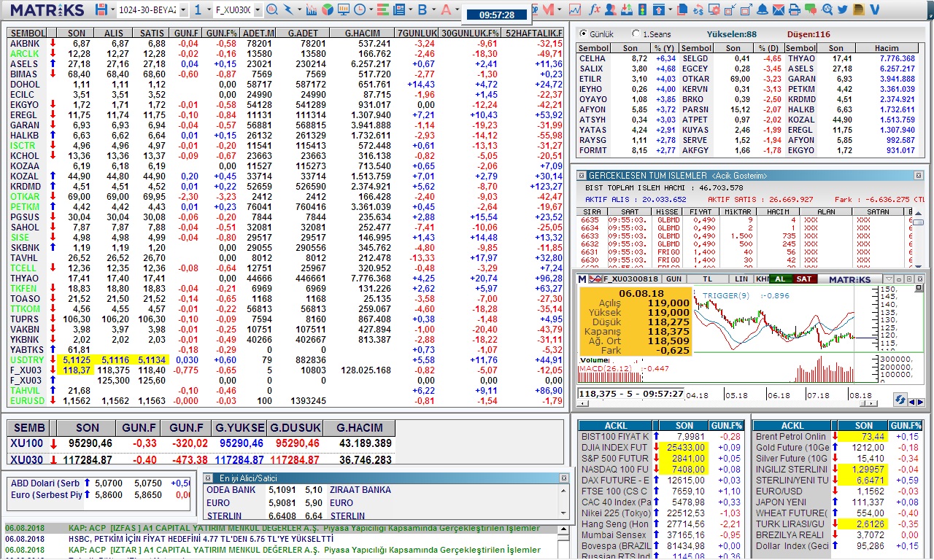Expand the arrow beside the A icon
The width and height of the screenshot is (934, 560).
(x=458, y=9)
